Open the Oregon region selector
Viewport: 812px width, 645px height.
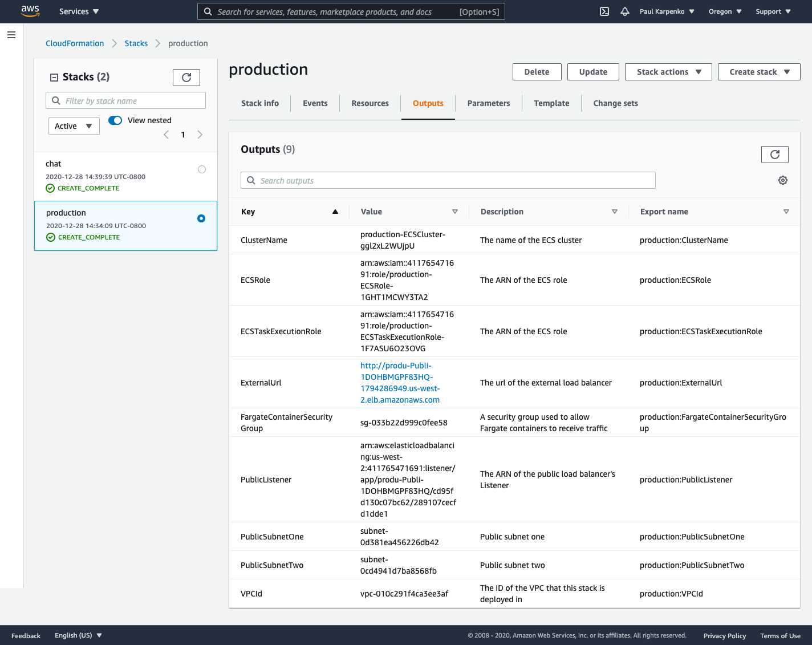pos(725,11)
